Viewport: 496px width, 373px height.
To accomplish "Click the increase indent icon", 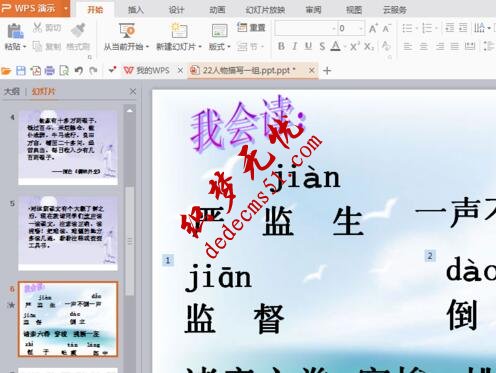I will pos(463,28).
